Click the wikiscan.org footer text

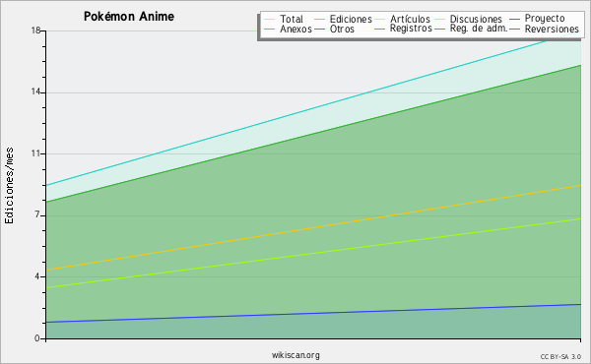pos(295,355)
